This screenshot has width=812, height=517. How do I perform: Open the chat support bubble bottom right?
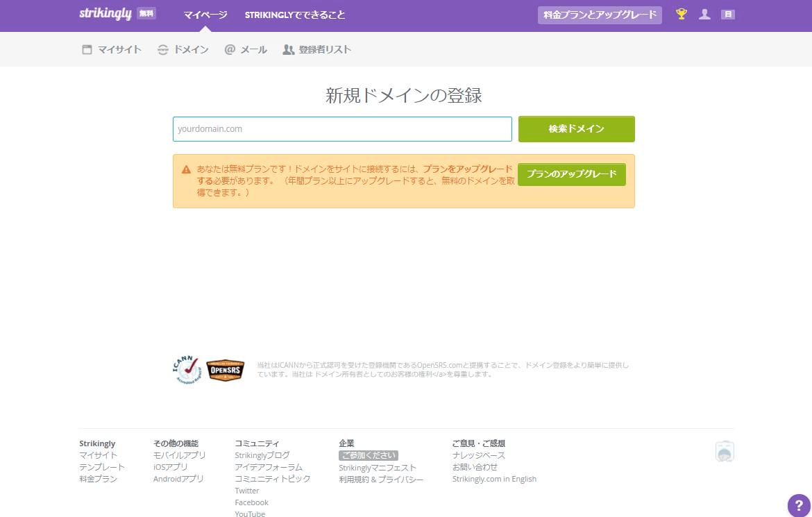coord(725,451)
